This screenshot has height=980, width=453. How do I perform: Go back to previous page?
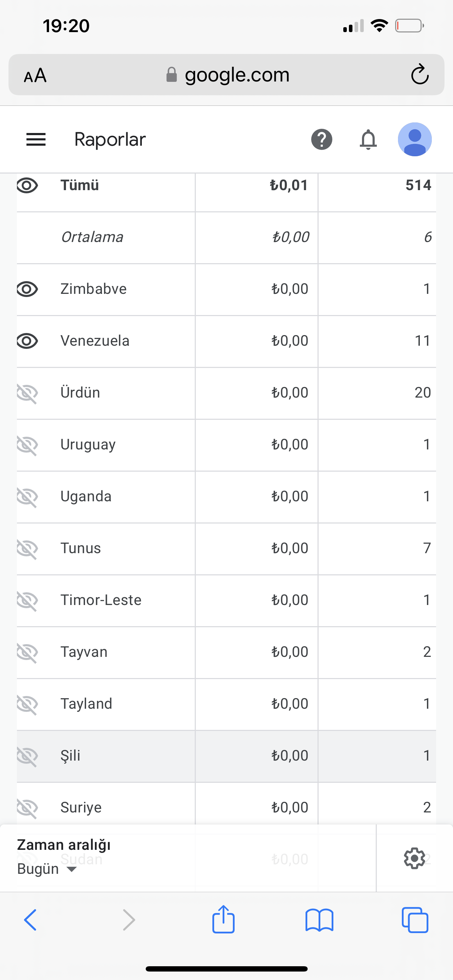pos(30,920)
